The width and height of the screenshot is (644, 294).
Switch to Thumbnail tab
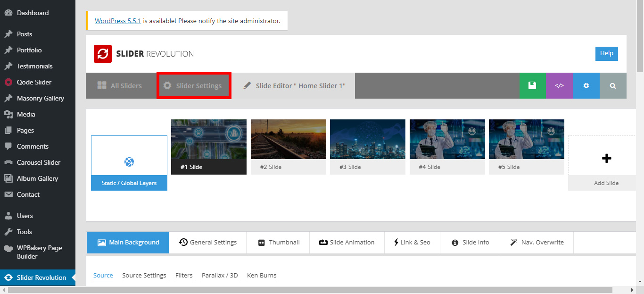click(x=278, y=243)
